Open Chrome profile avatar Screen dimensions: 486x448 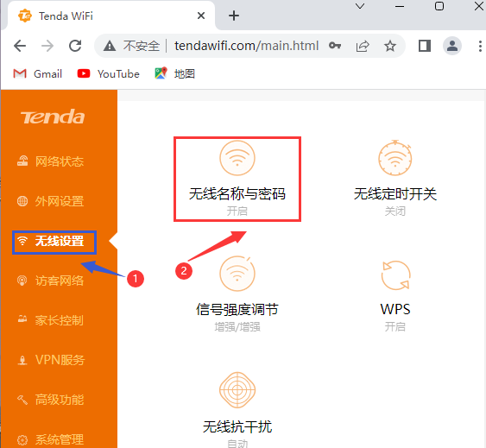tap(452, 46)
